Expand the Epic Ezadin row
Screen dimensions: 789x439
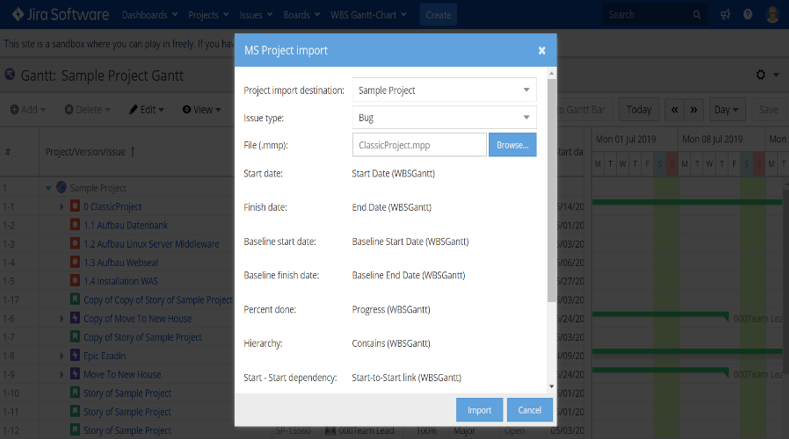click(61, 355)
